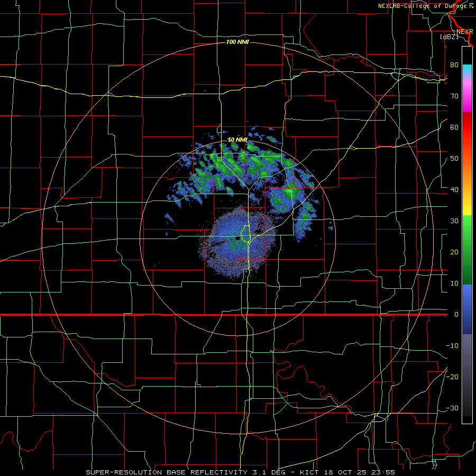Click the 100 NMI range ring label

(237, 42)
